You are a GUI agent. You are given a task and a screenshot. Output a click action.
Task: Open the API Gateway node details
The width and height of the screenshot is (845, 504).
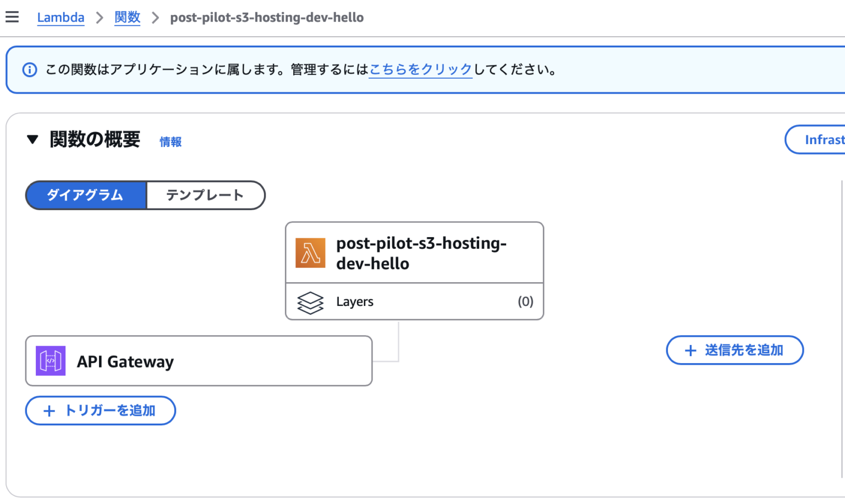(198, 361)
